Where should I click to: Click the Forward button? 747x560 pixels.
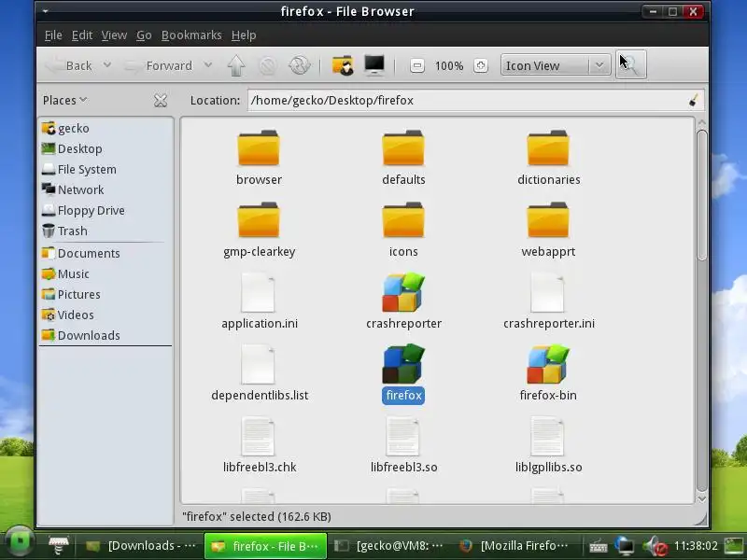(x=160, y=65)
